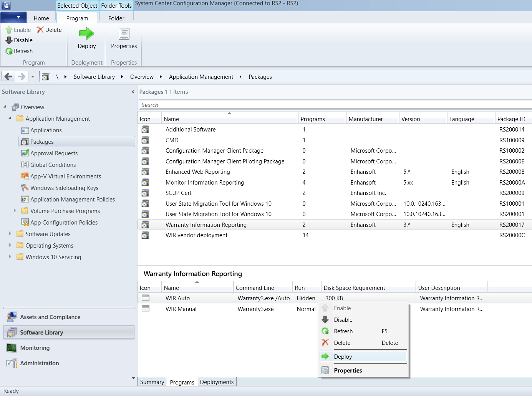Click the package icon for CMD row
The height and width of the screenshot is (396, 532).
click(145, 140)
